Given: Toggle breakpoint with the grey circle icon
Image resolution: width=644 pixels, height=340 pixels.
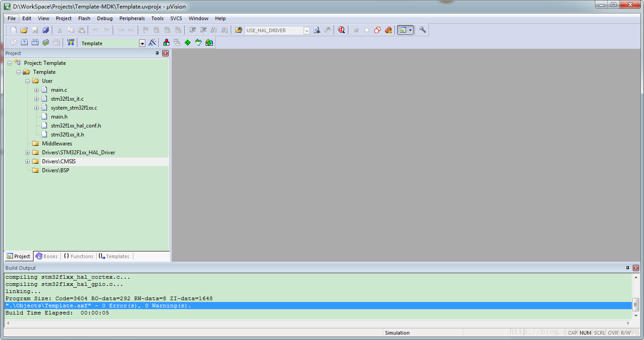Looking at the screenshot, I should click(356, 30).
